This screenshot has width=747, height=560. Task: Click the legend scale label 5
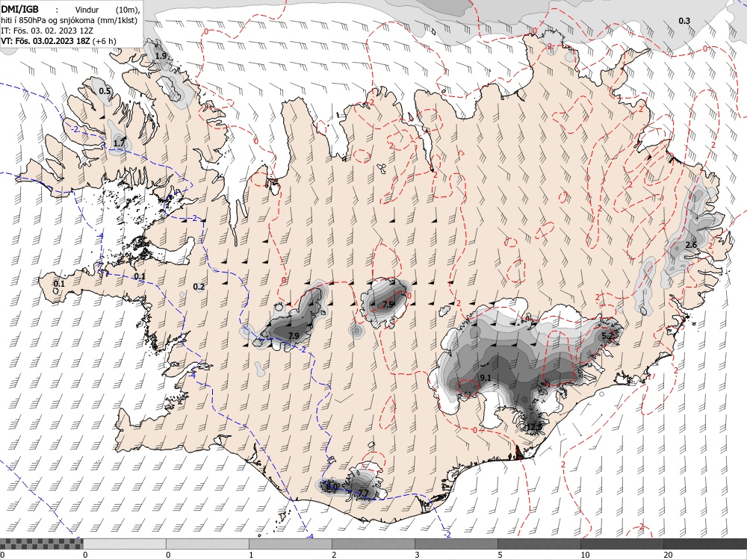coord(500,555)
